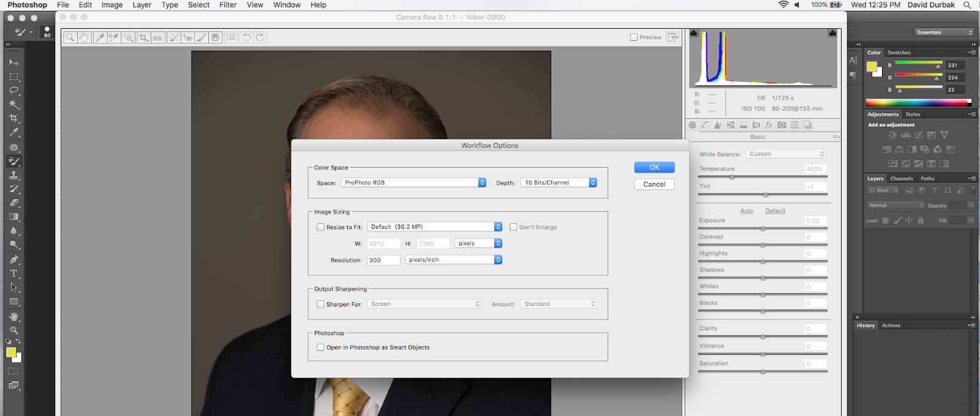Open the Depth dropdown 16 Bits/Channel
This screenshot has height=416, width=980.
559,182
